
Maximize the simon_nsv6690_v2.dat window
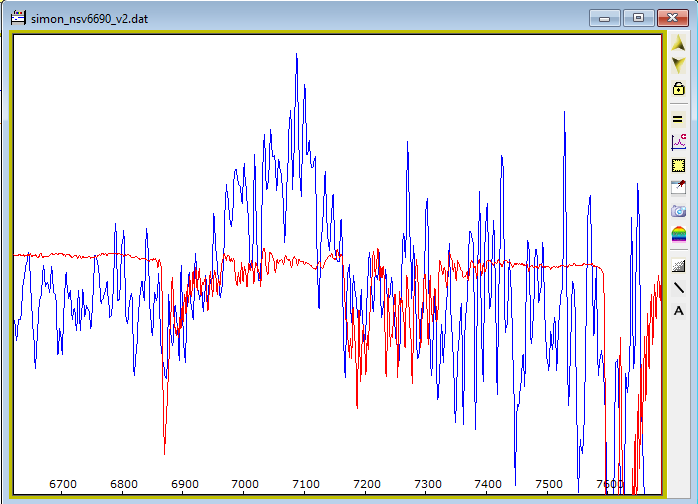[637, 17]
